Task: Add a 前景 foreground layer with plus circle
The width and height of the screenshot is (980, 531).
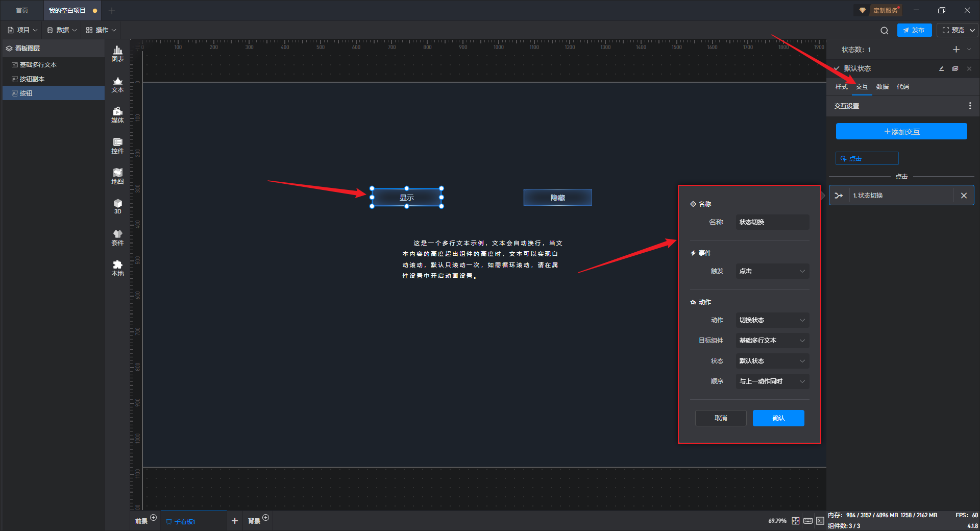Action: [154, 518]
